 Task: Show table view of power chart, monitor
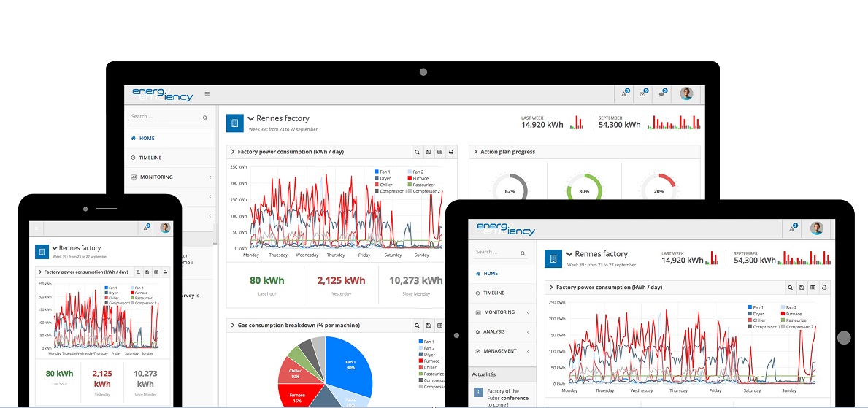[x=439, y=152]
